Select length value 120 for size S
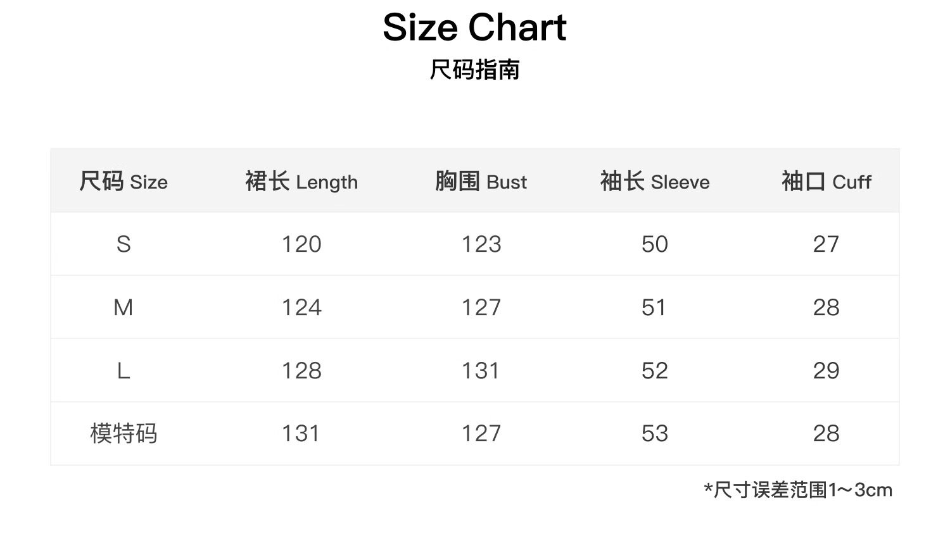 301,244
